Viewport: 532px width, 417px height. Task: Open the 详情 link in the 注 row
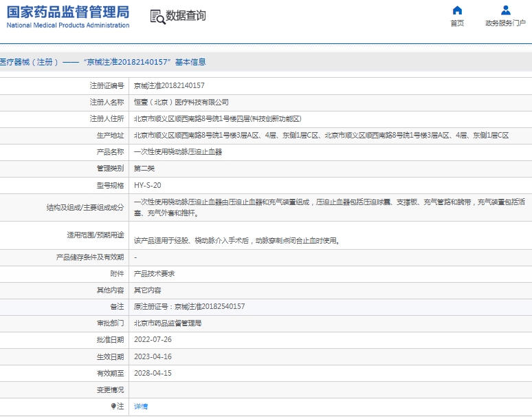click(x=141, y=406)
